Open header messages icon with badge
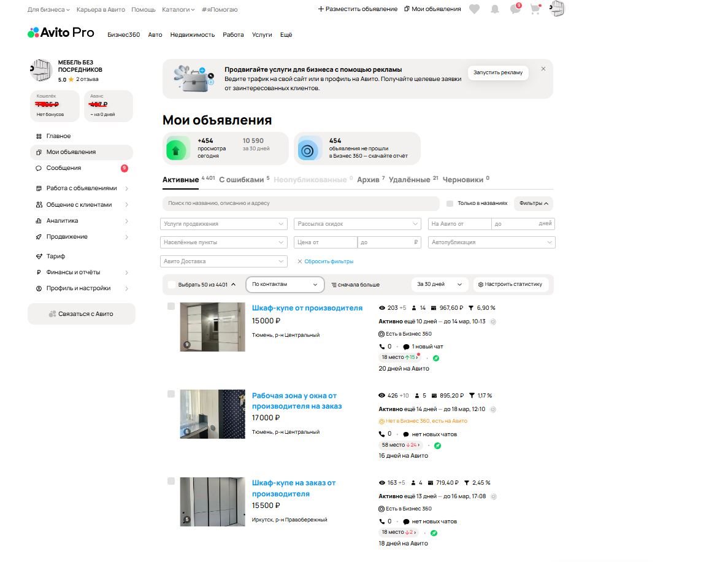Viewport: 728px width, 562px height. pyautogui.click(x=515, y=9)
